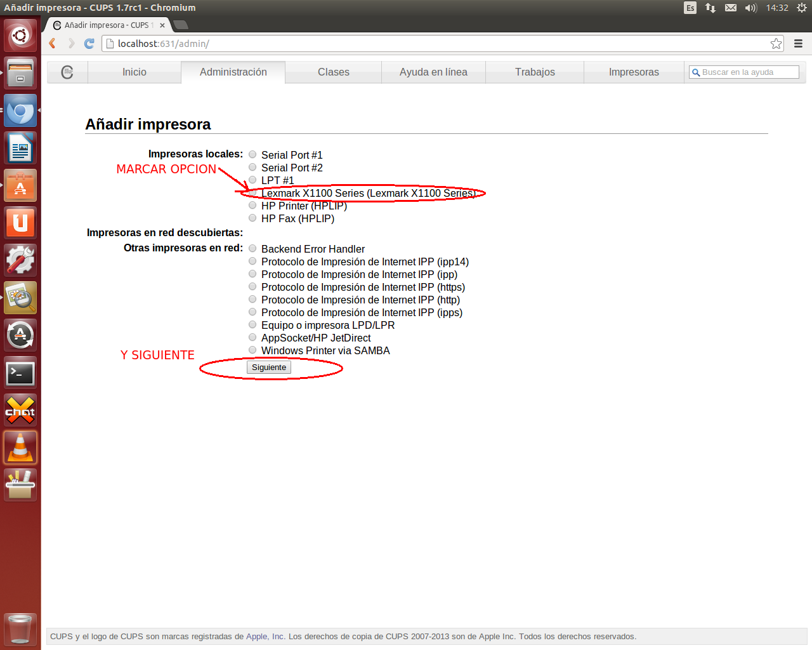This screenshot has height=650, width=812.
Task: Open the network indicator in the top panel
Action: pyautogui.click(x=710, y=8)
